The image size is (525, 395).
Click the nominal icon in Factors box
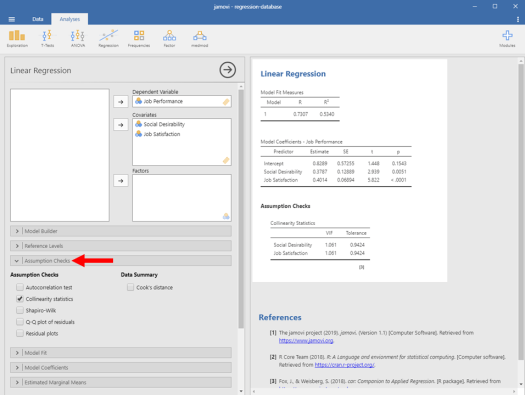pyautogui.click(x=226, y=216)
